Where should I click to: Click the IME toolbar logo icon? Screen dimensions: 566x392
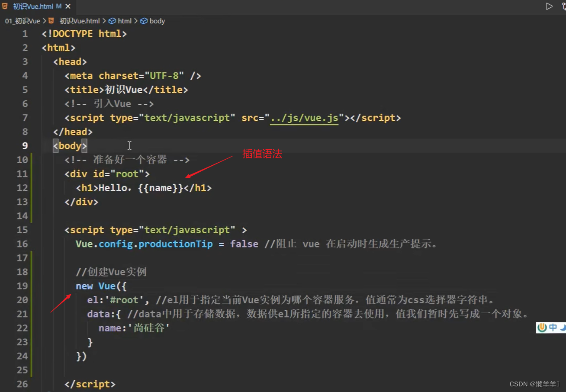coord(542,328)
